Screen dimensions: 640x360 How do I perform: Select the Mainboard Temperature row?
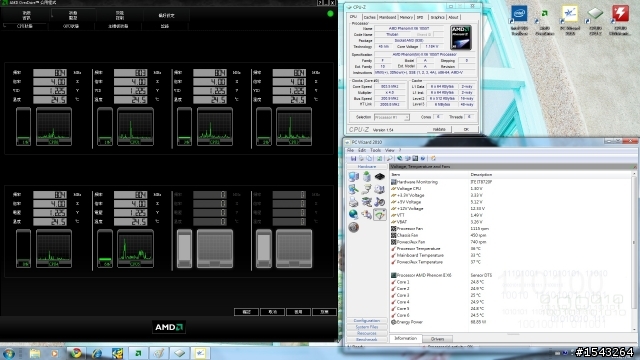(511, 255)
